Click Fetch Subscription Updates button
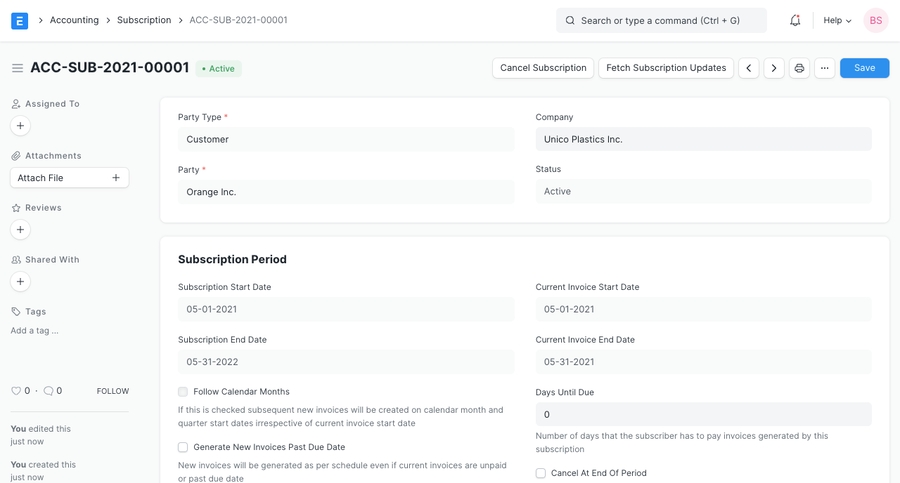The image size is (900, 483). (666, 68)
